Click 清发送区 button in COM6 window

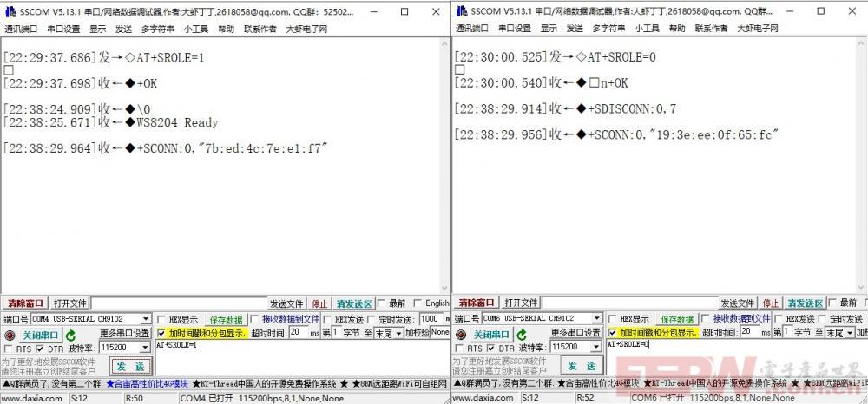(x=806, y=303)
